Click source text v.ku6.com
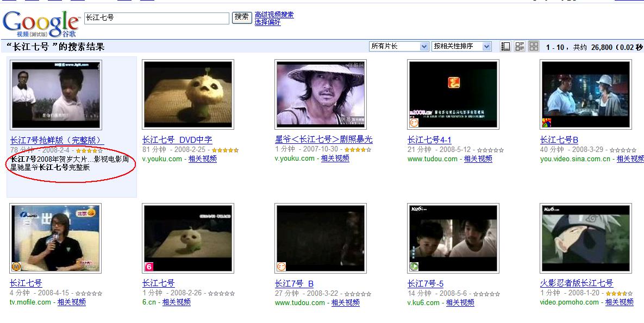 423,302
